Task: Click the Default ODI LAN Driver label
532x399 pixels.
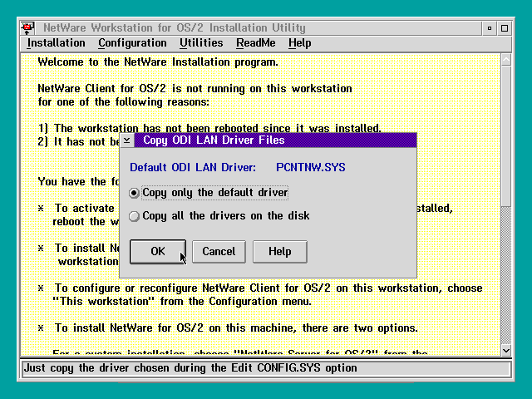Action: (193, 168)
